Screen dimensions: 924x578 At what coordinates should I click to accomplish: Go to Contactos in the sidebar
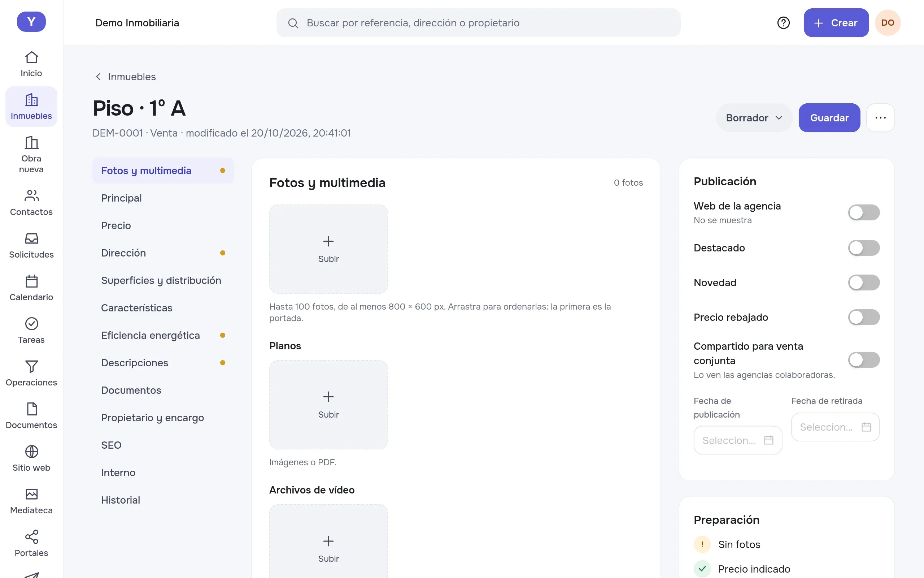pyautogui.click(x=31, y=203)
